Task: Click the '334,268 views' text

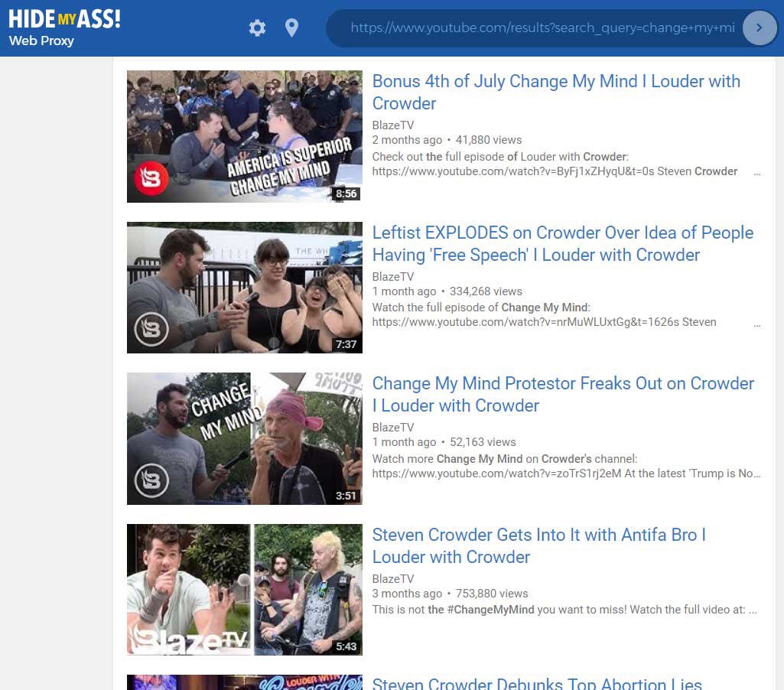Action: pos(486,291)
